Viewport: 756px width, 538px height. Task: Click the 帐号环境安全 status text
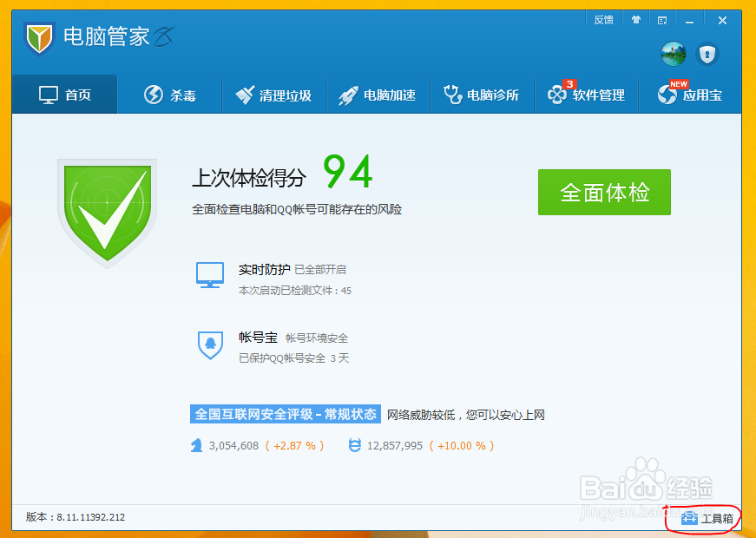coord(317,338)
